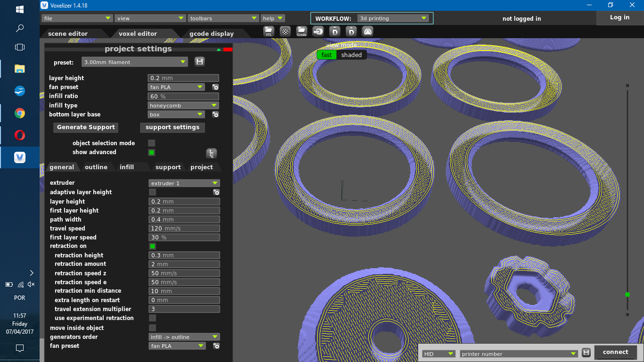Open Task View on the taskbar

[20, 47]
